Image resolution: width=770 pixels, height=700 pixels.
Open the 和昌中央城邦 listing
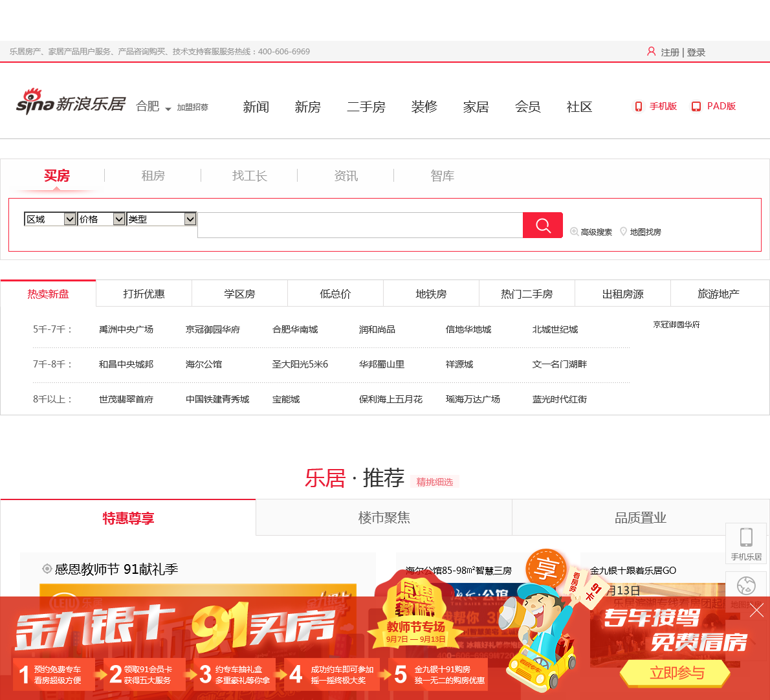tap(126, 364)
